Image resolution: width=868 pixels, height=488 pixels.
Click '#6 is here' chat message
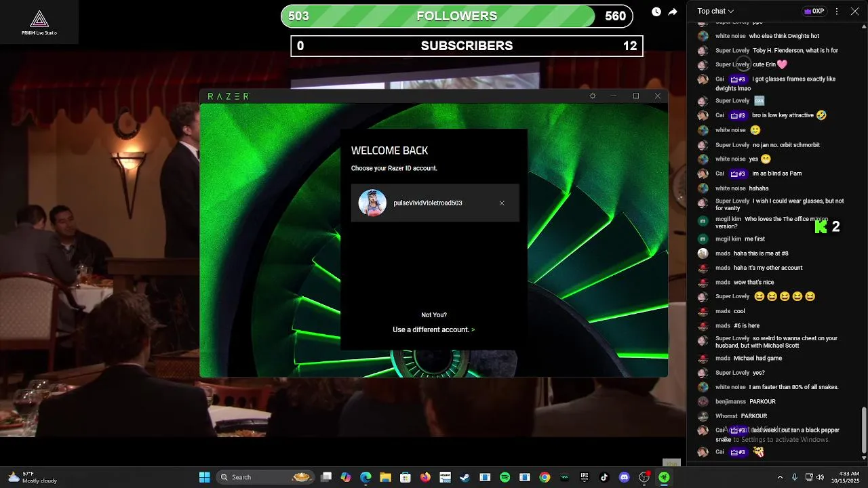747,326
